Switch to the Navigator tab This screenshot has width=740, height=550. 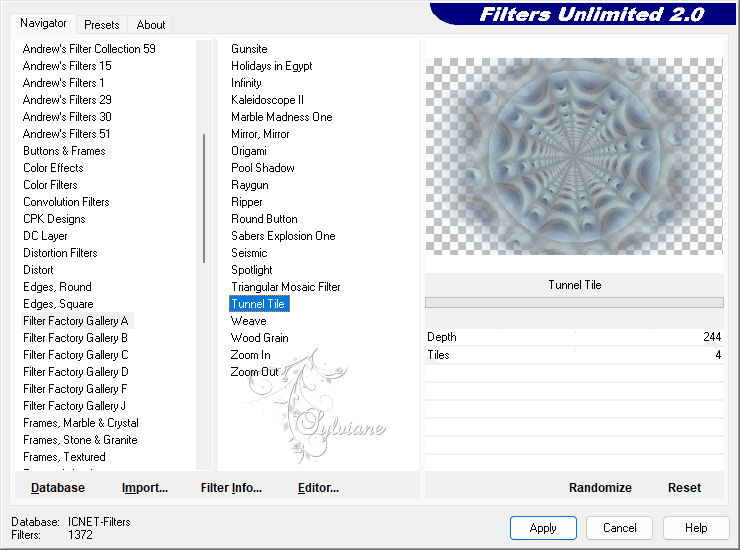[x=43, y=23]
